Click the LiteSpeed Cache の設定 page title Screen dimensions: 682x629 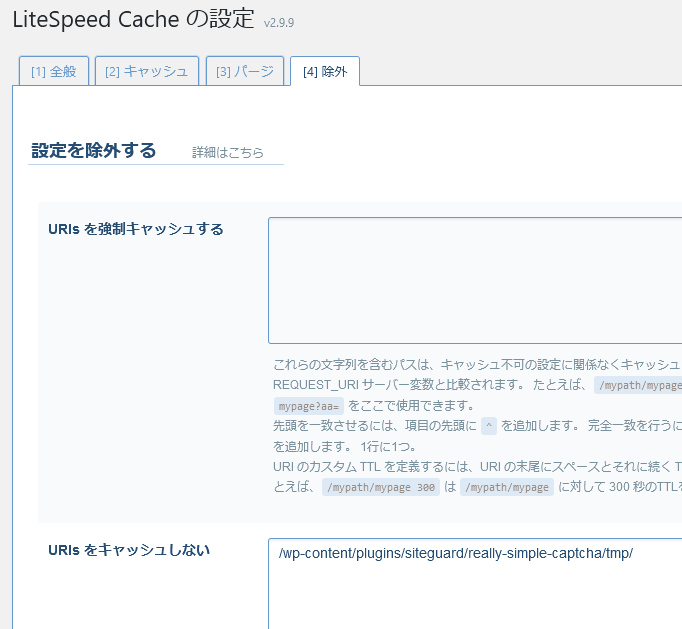[133, 19]
